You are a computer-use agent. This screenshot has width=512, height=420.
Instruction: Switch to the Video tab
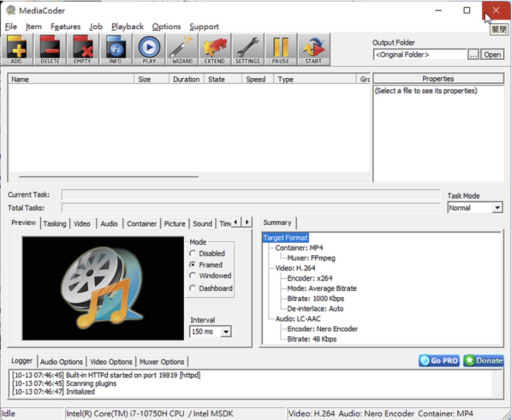(x=82, y=224)
